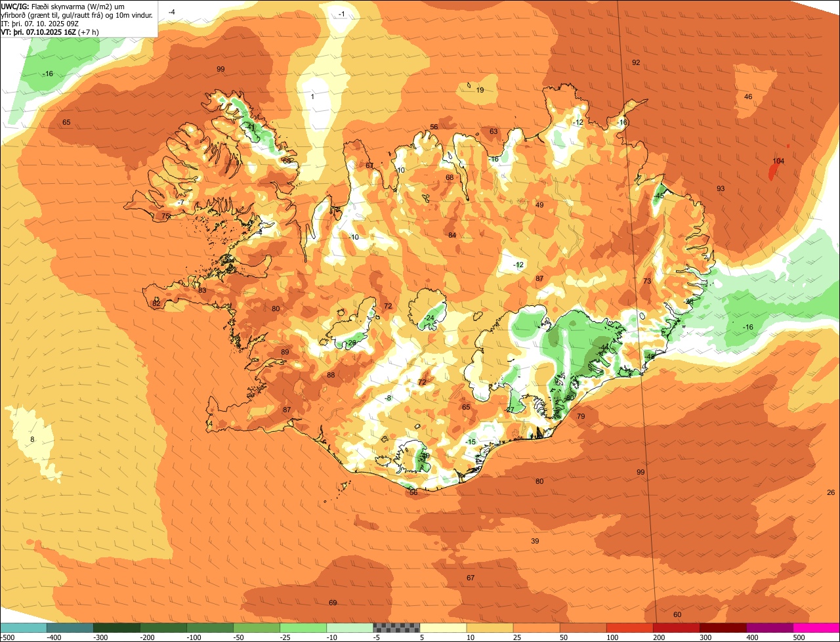Click the -26 value on Langjökull
The height and width of the screenshot is (642, 840).
[351, 343]
